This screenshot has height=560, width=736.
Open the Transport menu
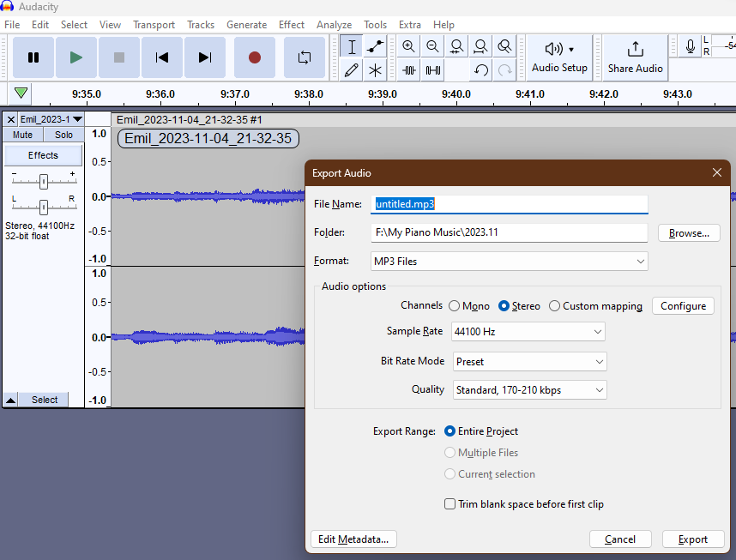coord(154,25)
